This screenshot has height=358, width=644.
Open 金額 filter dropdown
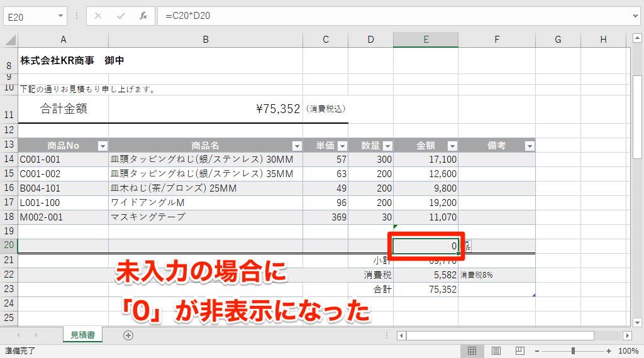click(x=452, y=146)
